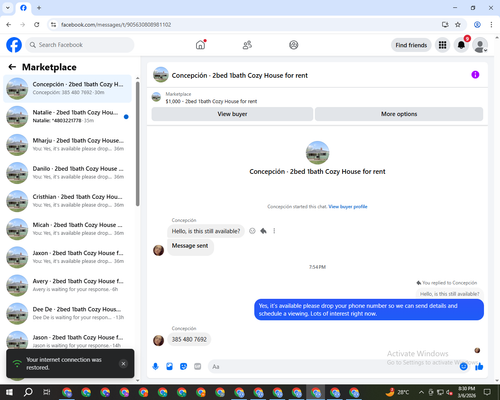Click the address bar URL

pos(116,25)
